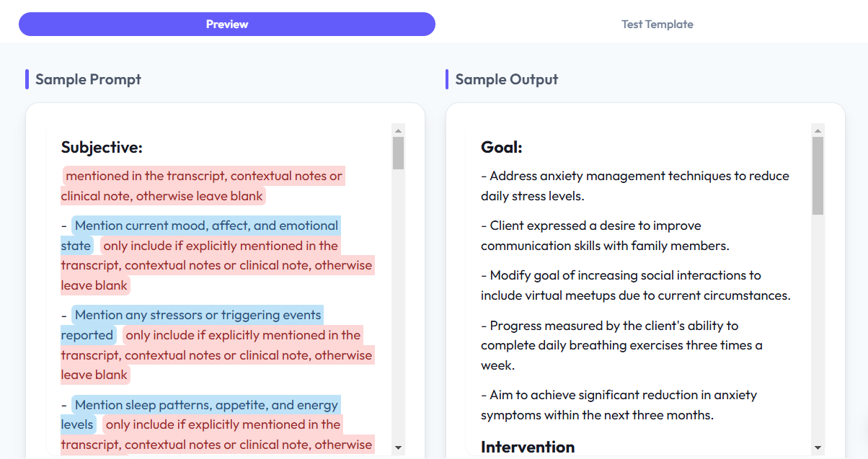Click the 'Sample Prompt' section title
Image resolution: width=868 pixels, height=459 pixels.
[x=88, y=79]
